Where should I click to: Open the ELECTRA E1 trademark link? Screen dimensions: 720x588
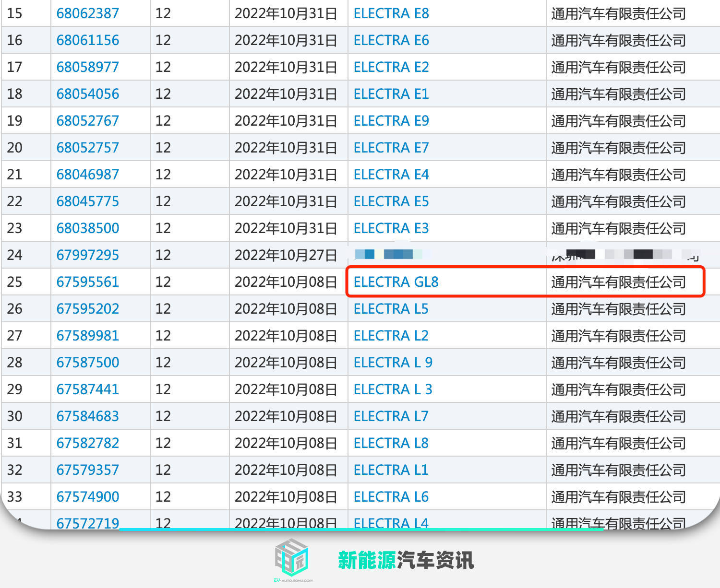click(x=391, y=94)
